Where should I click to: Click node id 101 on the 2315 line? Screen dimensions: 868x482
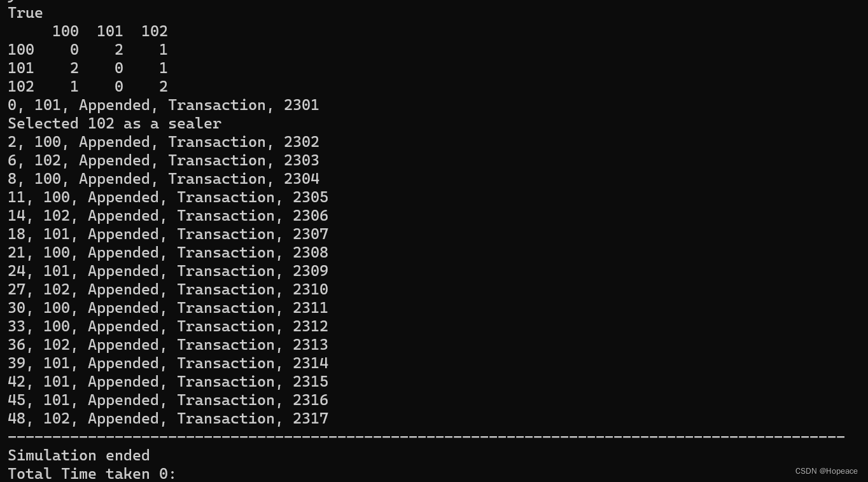(x=57, y=382)
